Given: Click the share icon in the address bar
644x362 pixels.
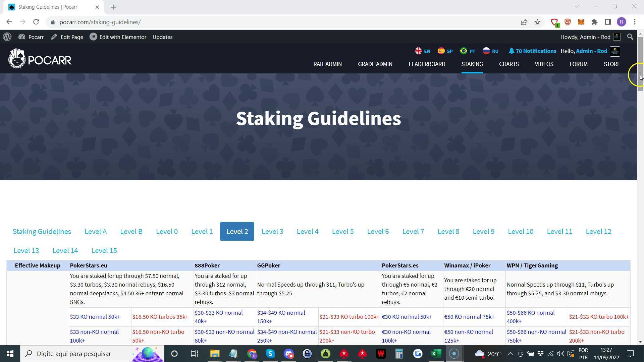Looking at the screenshot, I should pos(524,22).
